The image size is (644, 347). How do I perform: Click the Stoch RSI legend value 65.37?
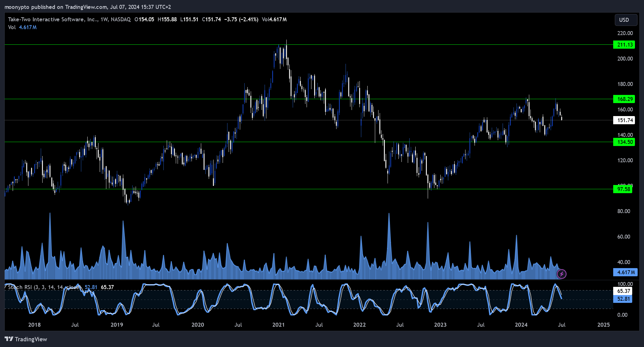pos(107,287)
